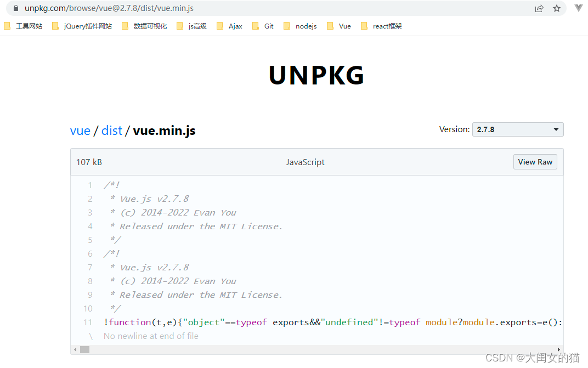Screen dimensions: 588x368
Task: Click line number 6
Action: (90, 253)
